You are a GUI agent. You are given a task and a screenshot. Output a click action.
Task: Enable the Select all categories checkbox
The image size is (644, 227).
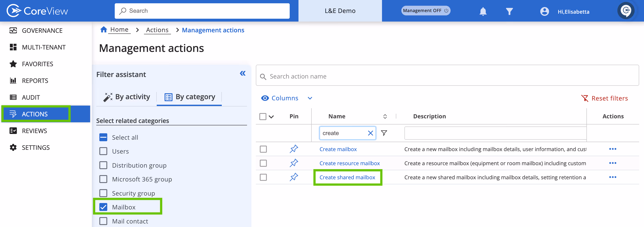(x=103, y=137)
